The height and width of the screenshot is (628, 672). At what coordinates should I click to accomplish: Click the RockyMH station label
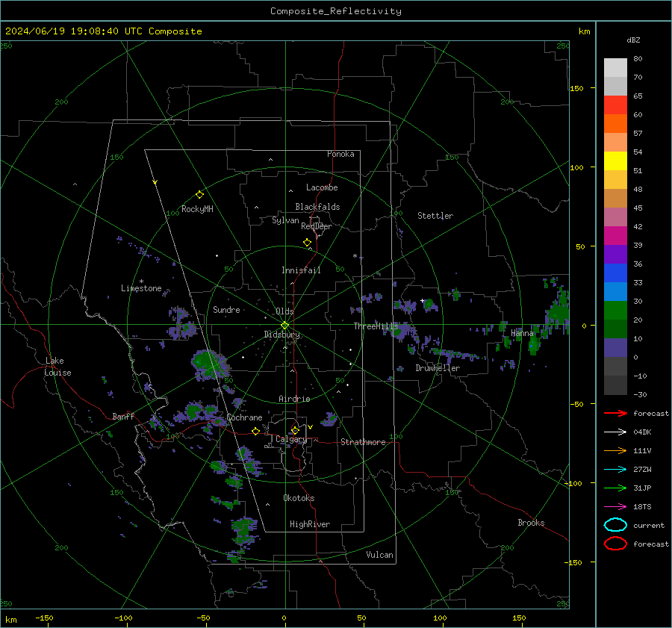point(197,209)
